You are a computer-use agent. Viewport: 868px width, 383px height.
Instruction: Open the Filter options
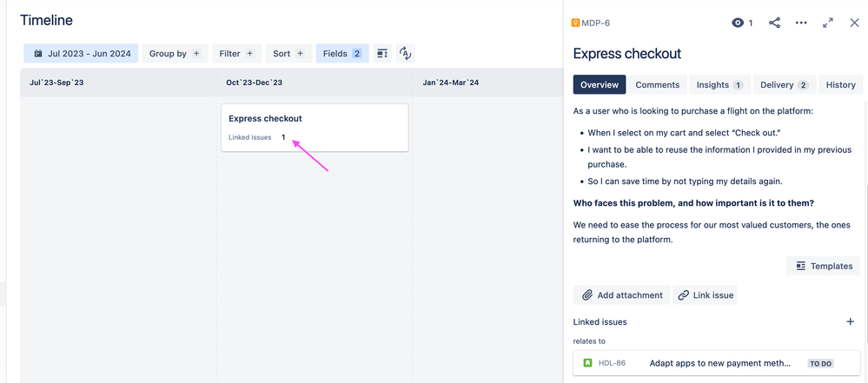point(237,54)
